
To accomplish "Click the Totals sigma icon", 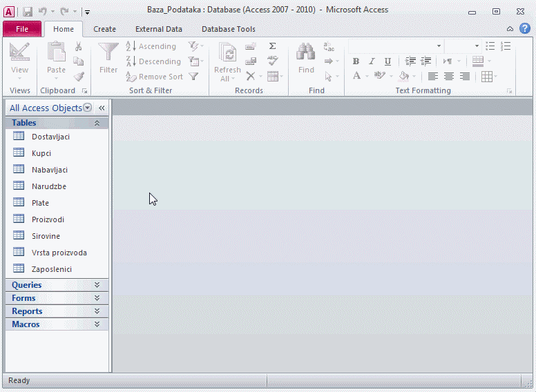I will [x=272, y=46].
